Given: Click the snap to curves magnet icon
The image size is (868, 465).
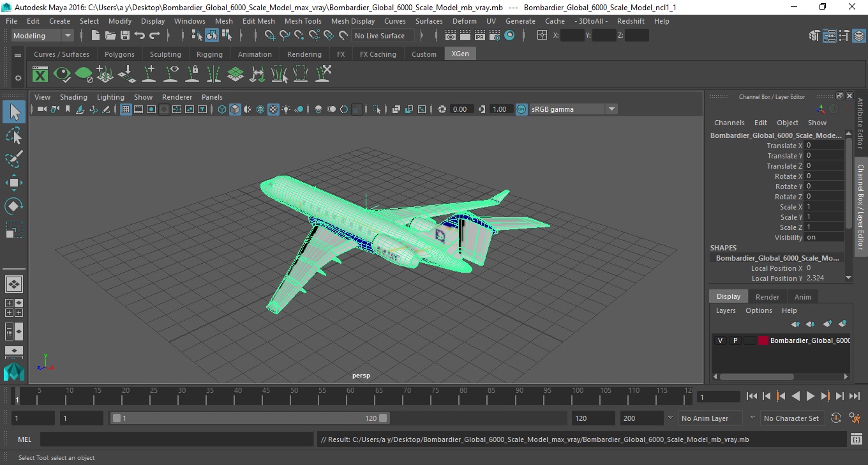Looking at the screenshot, I should click(285, 36).
